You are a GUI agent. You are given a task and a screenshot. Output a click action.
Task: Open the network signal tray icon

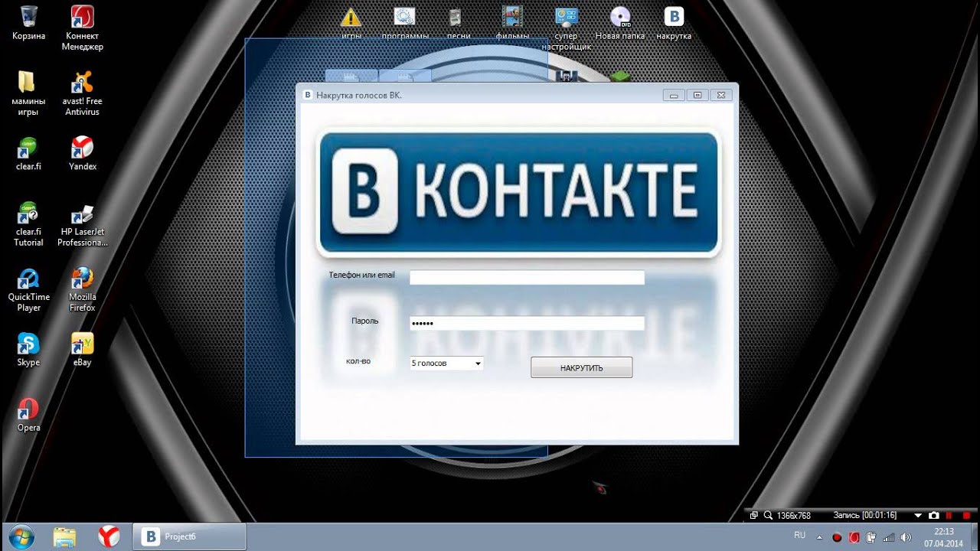coord(889,537)
